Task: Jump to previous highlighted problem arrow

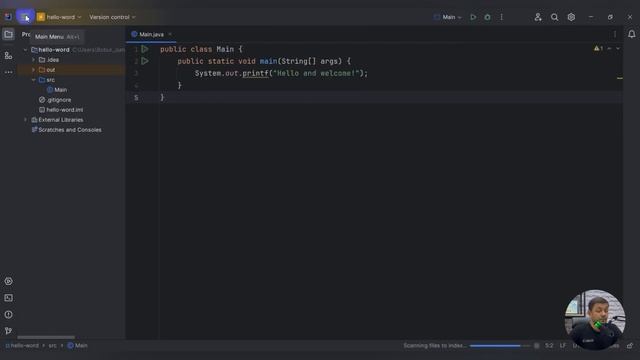Action: click(609, 49)
